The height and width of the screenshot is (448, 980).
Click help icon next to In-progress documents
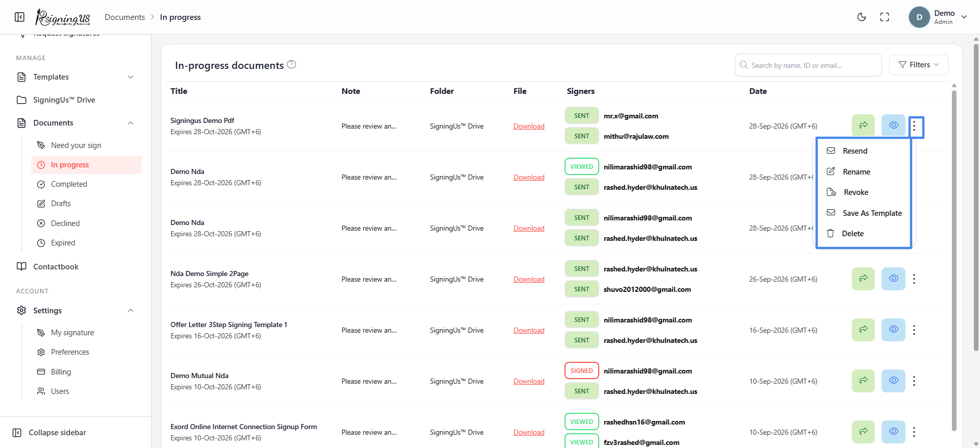point(291,64)
